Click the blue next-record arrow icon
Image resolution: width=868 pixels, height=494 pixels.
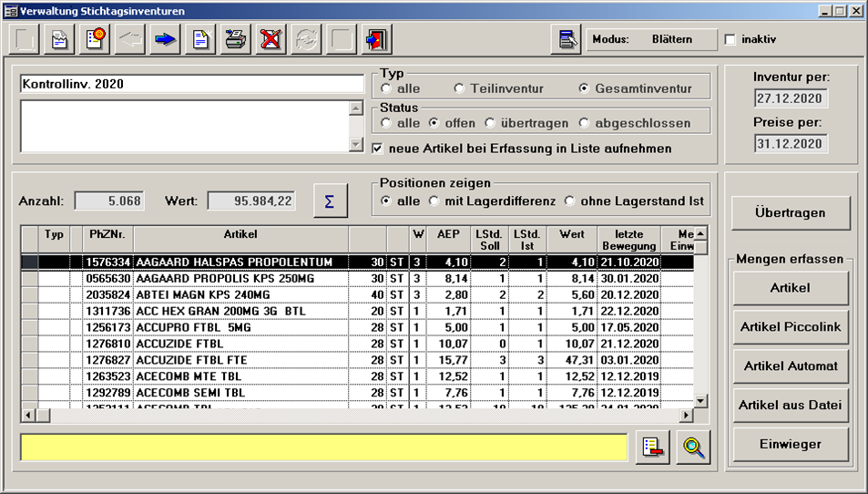pyautogui.click(x=165, y=40)
